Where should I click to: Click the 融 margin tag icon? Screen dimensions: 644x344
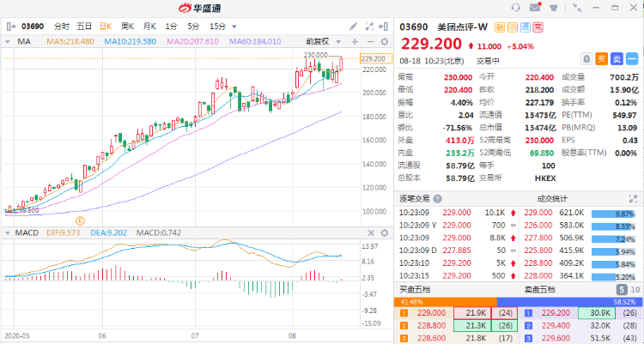point(500,27)
